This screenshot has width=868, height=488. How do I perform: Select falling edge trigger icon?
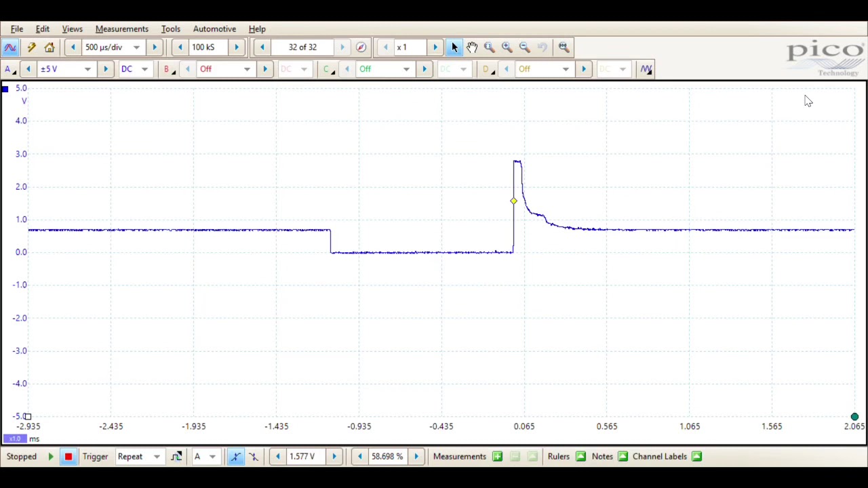tap(254, 457)
